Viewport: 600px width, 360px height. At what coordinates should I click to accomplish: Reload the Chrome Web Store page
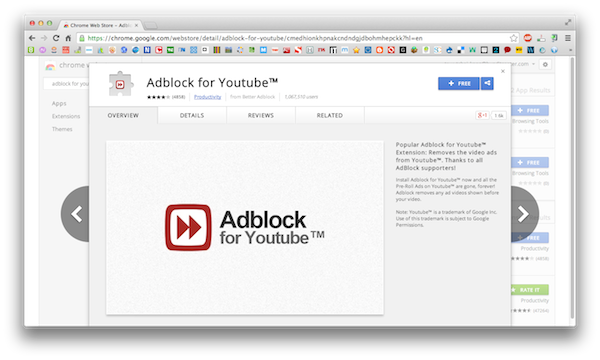(56, 38)
